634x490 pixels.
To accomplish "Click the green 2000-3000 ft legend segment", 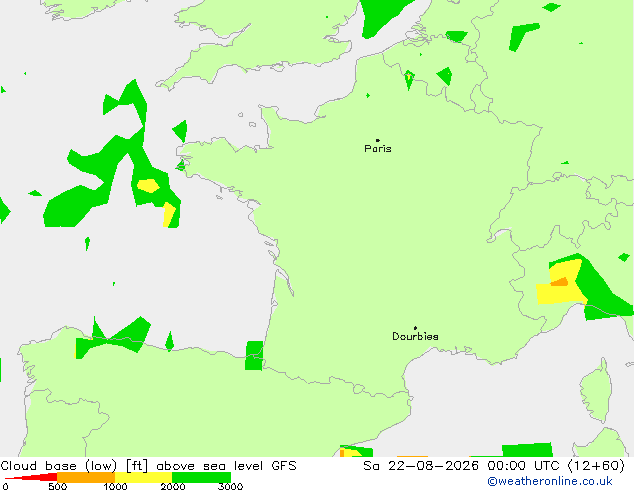I will (x=201, y=477).
